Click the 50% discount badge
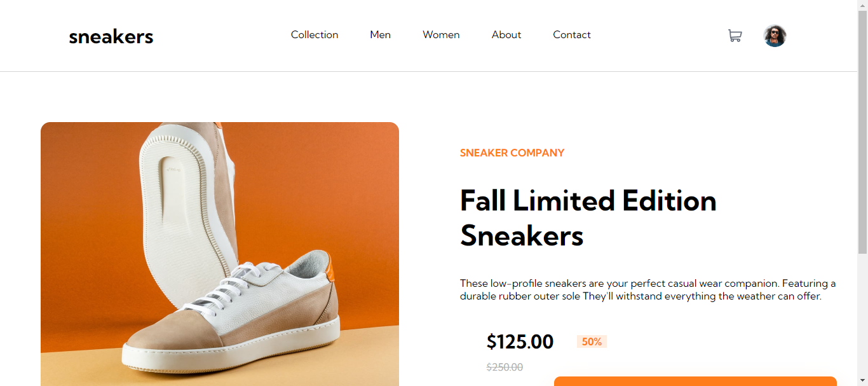Screen dimensions: 868x386 [x=592, y=341]
